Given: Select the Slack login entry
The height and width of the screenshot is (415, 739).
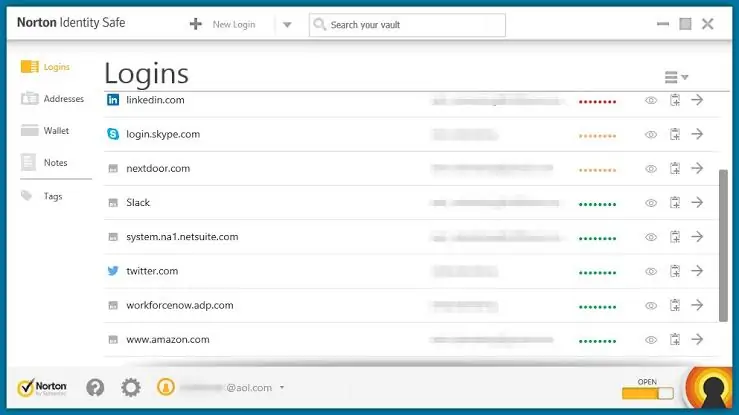Looking at the screenshot, I should (138, 203).
